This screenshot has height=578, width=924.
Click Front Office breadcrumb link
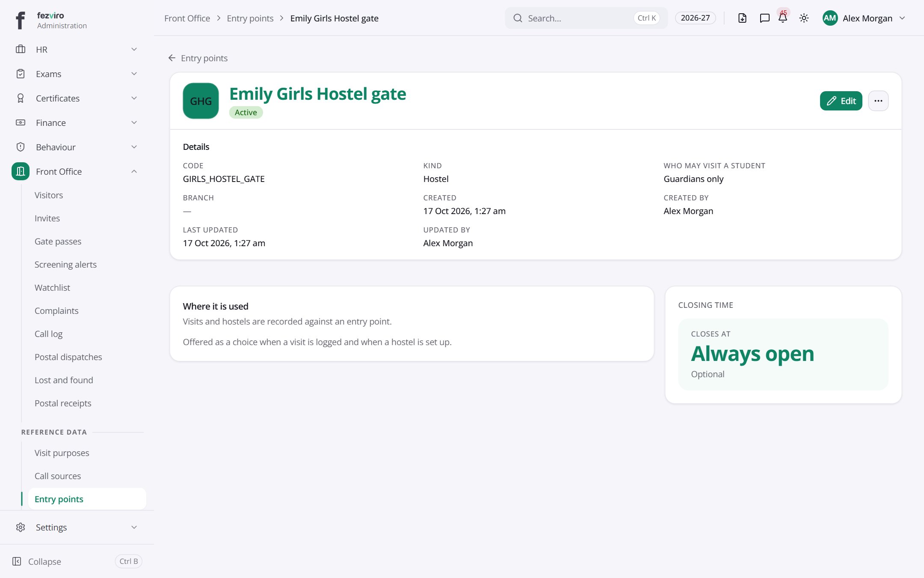coord(187,18)
